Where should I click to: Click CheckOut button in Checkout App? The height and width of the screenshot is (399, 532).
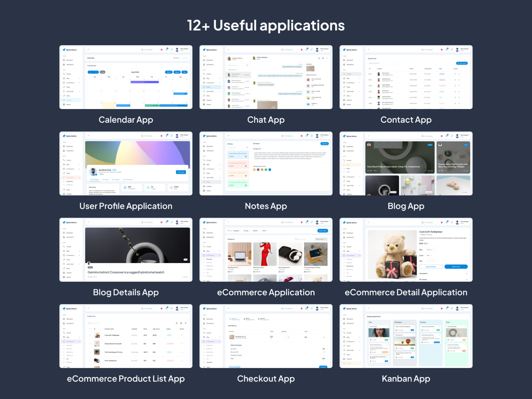[x=323, y=367]
